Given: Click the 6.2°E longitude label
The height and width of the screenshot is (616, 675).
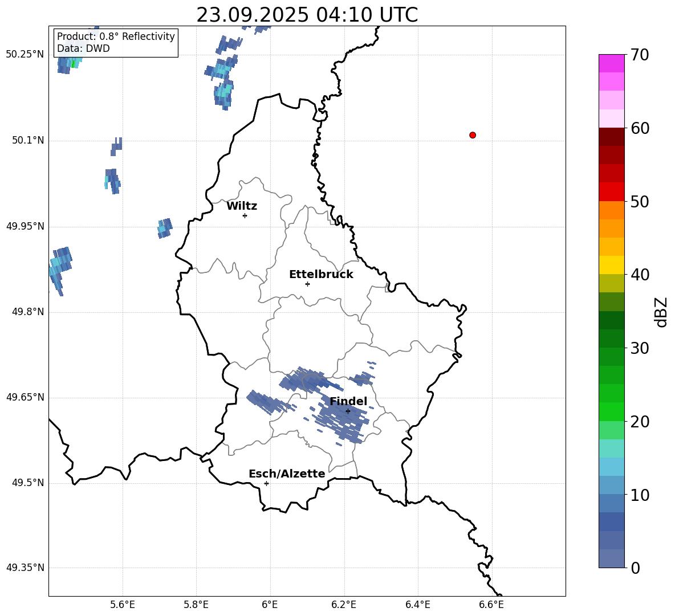Looking at the screenshot, I should click(x=344, y=605).
